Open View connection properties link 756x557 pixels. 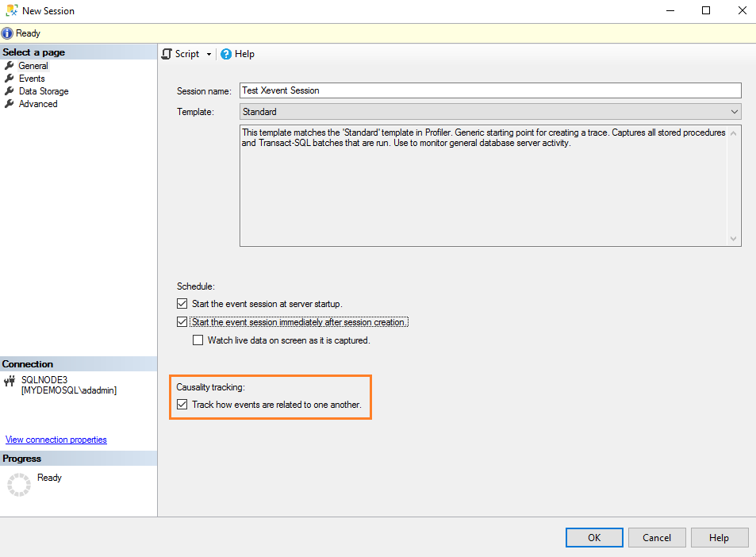pyautogui.click(x=56, y=440)
